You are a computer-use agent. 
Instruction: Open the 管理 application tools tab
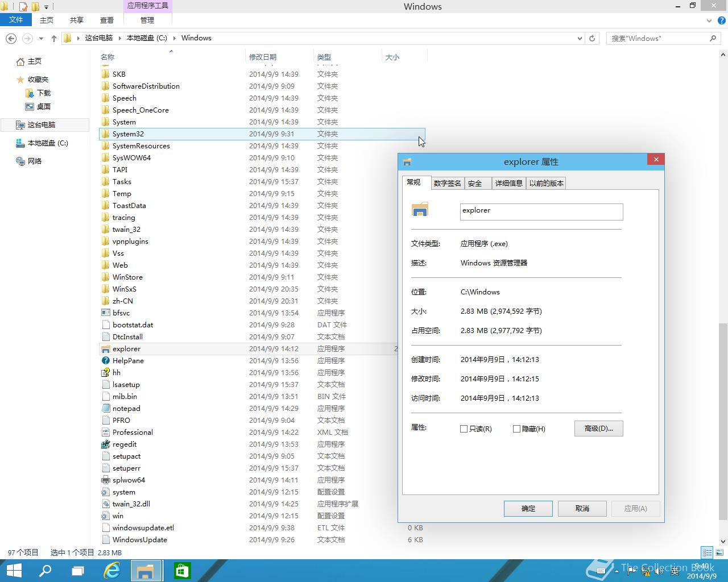[147, 20]
